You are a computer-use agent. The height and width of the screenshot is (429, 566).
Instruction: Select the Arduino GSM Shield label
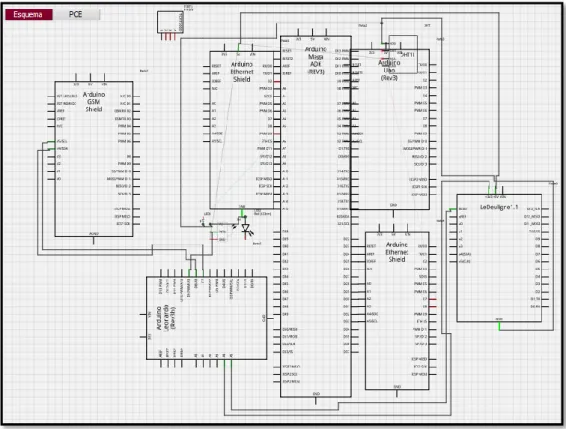[94, 102]
